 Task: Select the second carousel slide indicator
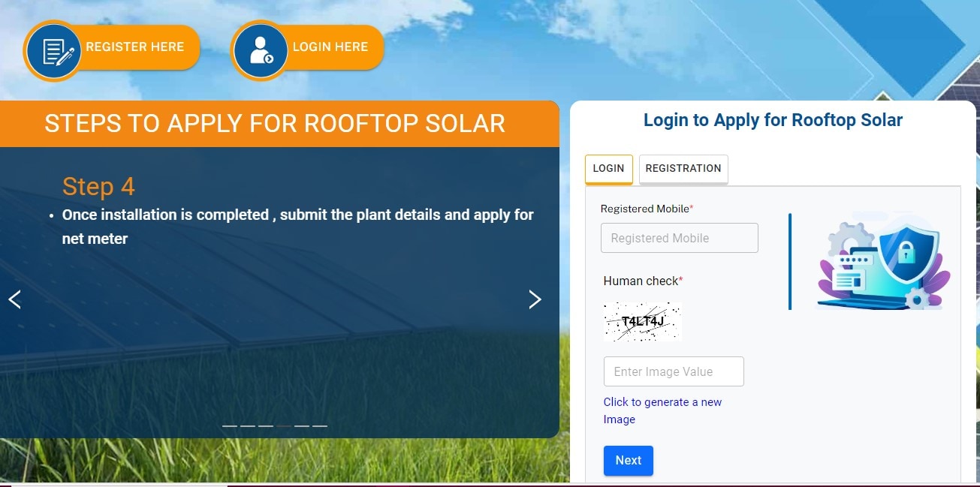[x=248, y=426]
